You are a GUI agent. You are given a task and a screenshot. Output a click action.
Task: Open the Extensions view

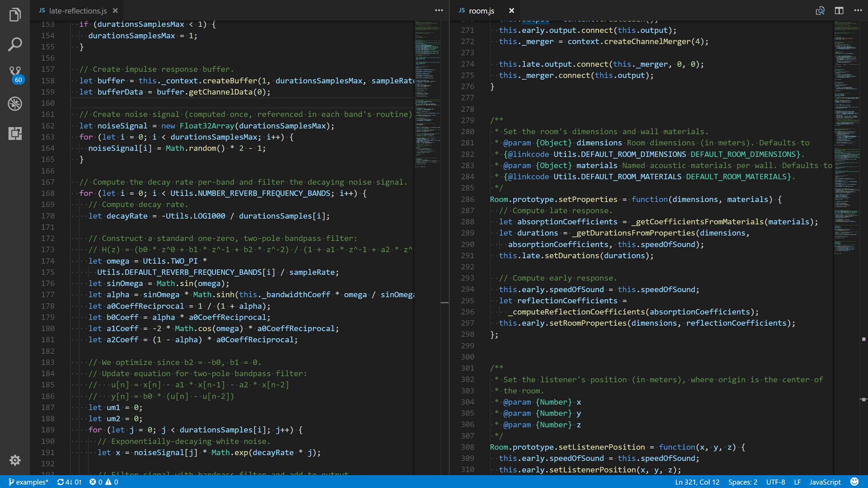(15, 133)
